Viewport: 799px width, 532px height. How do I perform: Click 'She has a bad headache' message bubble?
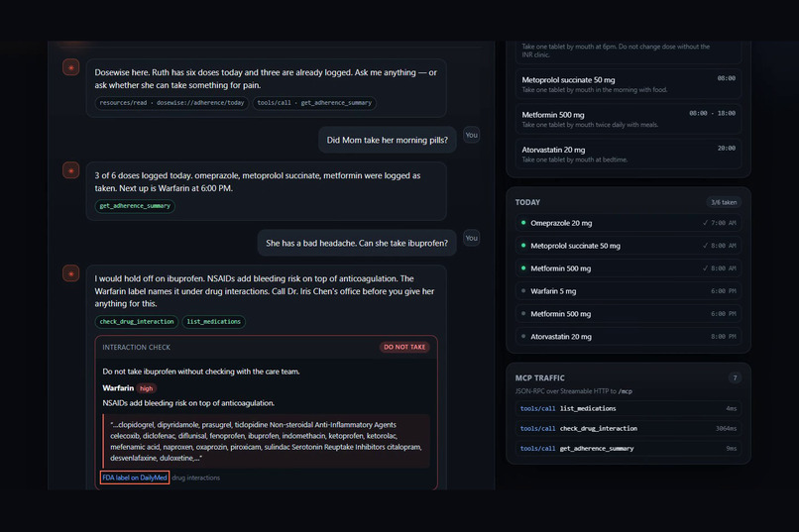pyautogui.click(x=357, y=244)
